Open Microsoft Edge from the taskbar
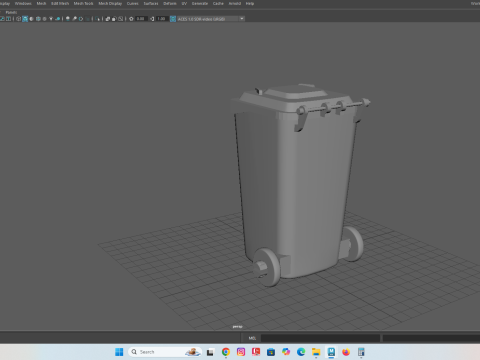The width and height of the screenshot is (480, 360). [x=301, y=352]
